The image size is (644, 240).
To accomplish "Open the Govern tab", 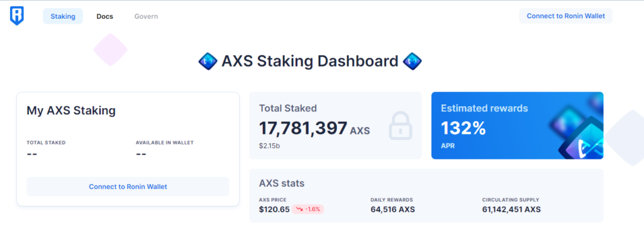I will click(146, 16).
